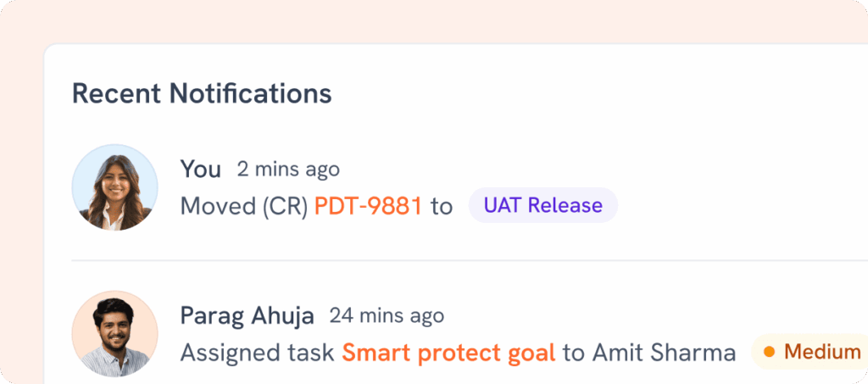Open the Parag Ahuja name link
868x384 pixels.
[247, 317]
